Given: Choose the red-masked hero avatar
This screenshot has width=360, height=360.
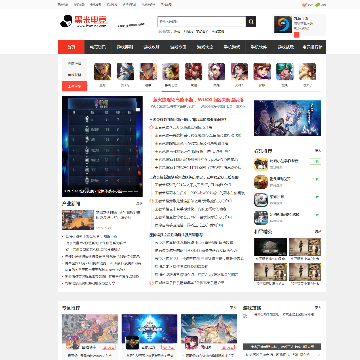Looking at the screenshot, I should point(193,72).
